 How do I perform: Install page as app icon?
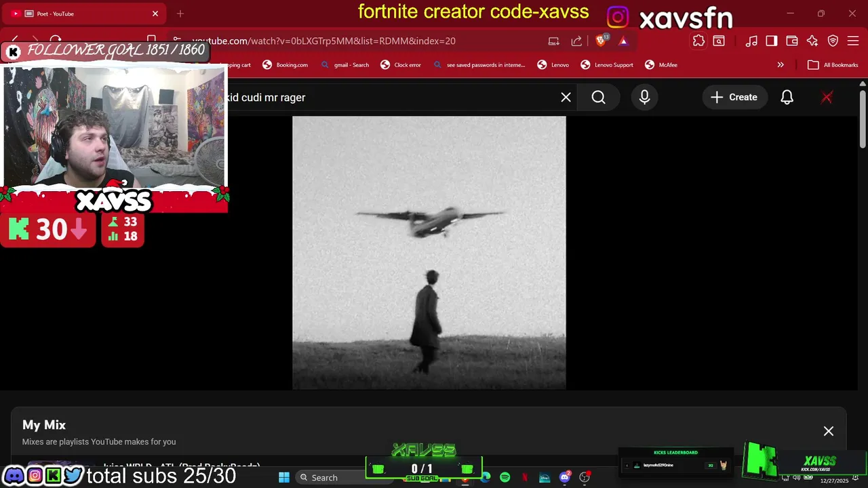coord(554,41)
